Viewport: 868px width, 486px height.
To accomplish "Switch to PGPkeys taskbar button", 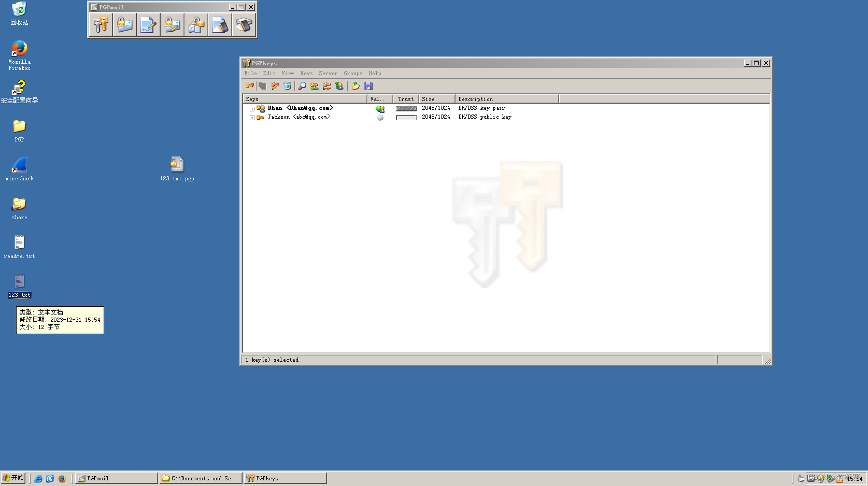I will [286, 478].
